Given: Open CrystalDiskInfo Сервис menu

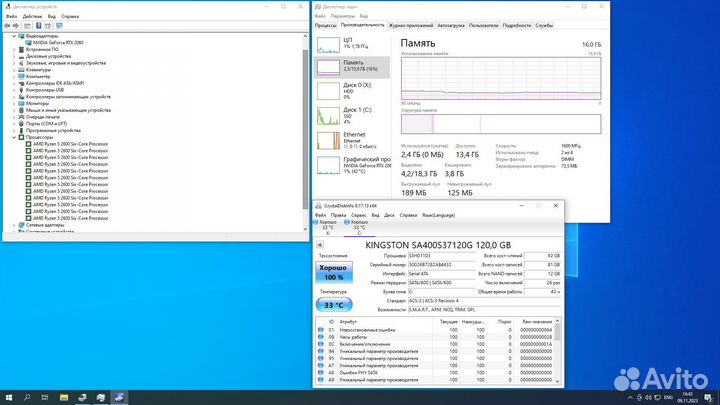Looking at the screenshot, I should tap(359, 215).
